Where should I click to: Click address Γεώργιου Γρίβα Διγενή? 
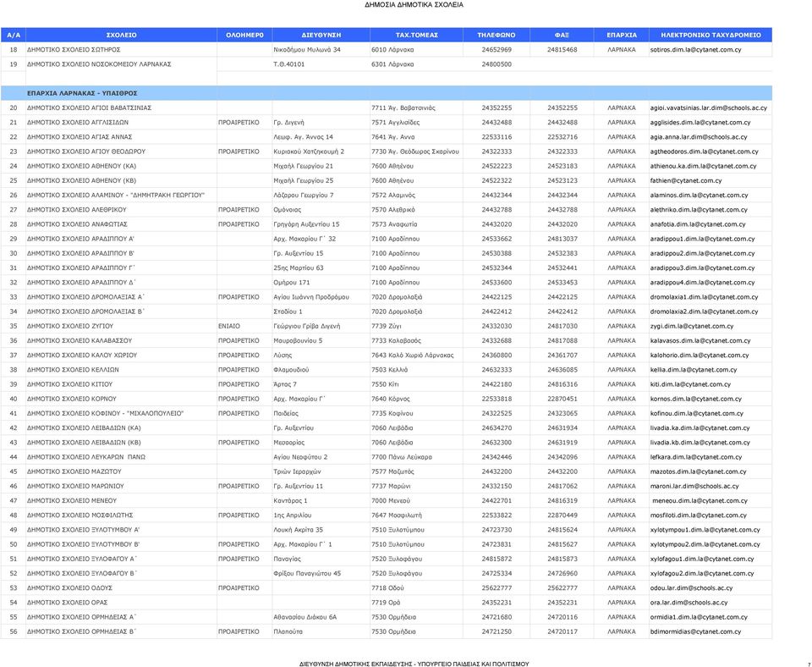306,326
